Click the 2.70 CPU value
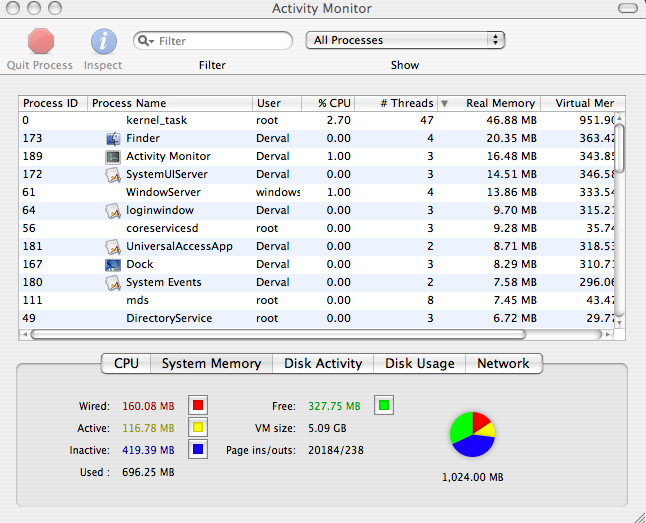 [x=339, y=120]
